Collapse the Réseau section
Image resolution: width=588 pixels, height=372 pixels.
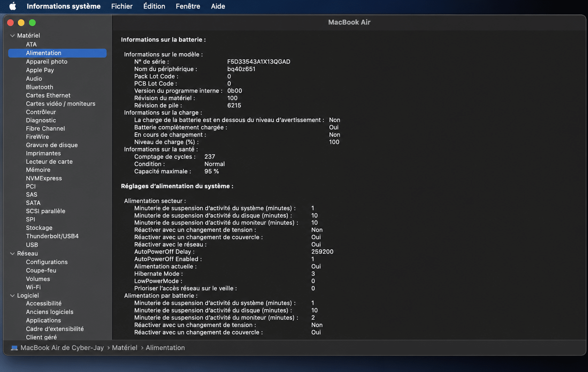(12, 253)
